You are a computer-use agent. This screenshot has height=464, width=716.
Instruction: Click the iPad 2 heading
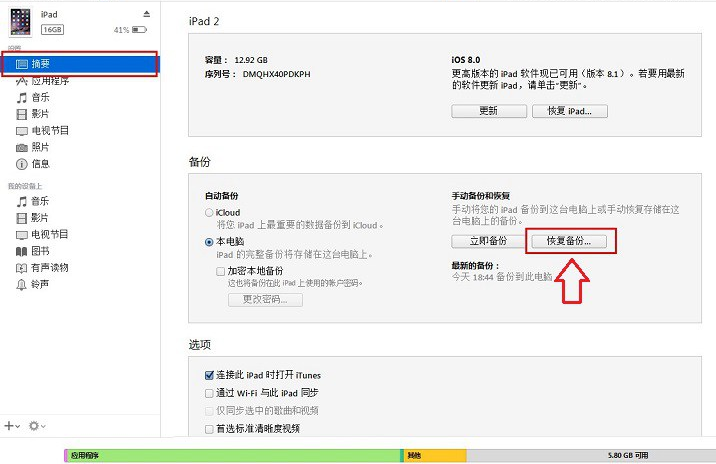[x=204, y=21]
